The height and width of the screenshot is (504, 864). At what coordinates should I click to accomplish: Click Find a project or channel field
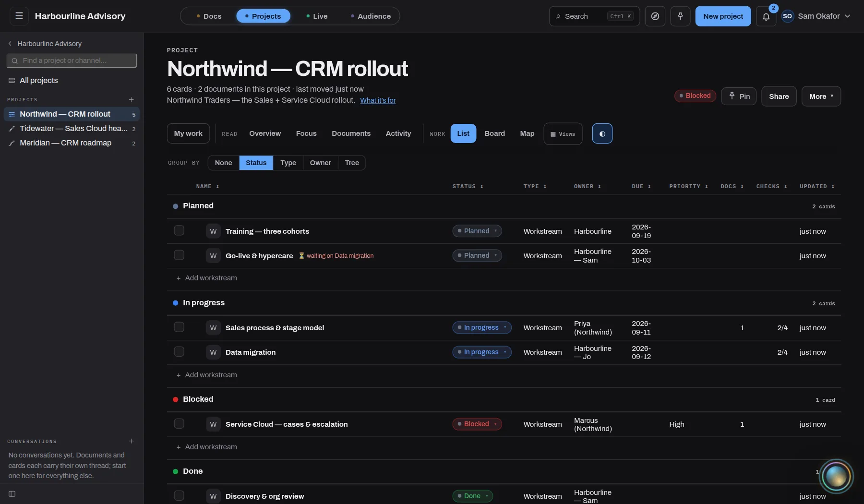tap(72, 60)
